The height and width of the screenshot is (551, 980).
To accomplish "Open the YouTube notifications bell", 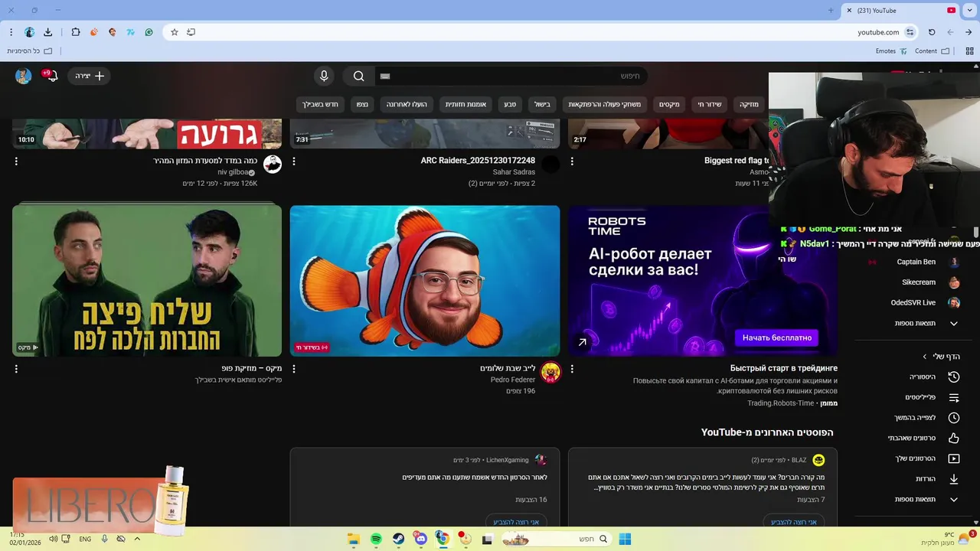I will 51,76.
